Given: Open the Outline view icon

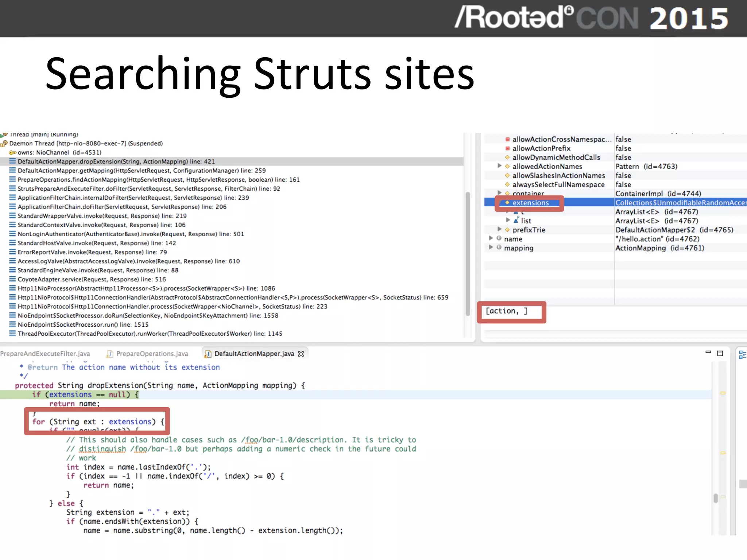Looking at the screenshot, I should pyautogui.click(x=742, y=354).
